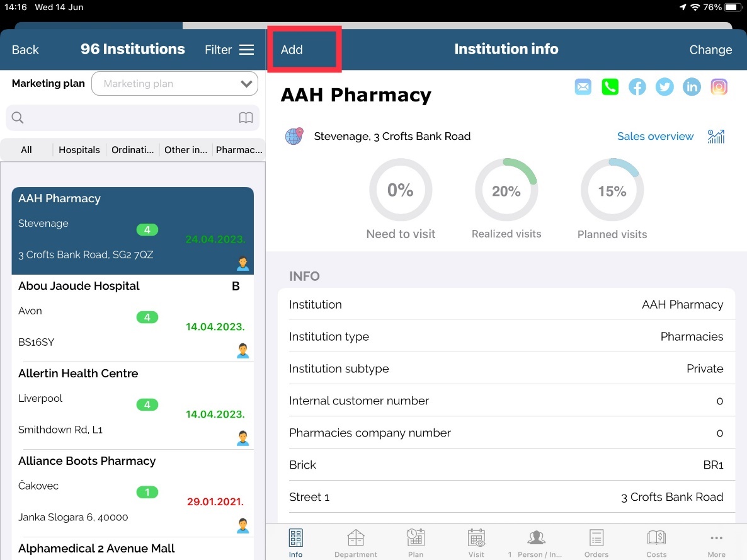This screenshot has height=560, width=747.
Task: Open the LinkedIn icon link
Action: click(692, 87)
